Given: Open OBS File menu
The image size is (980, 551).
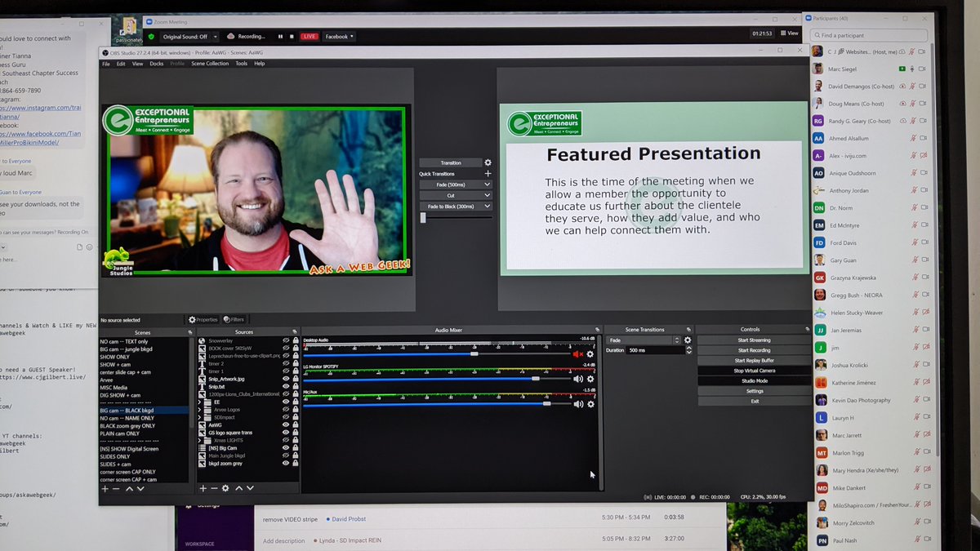Looking at the screenshot, I should (106, 64).
